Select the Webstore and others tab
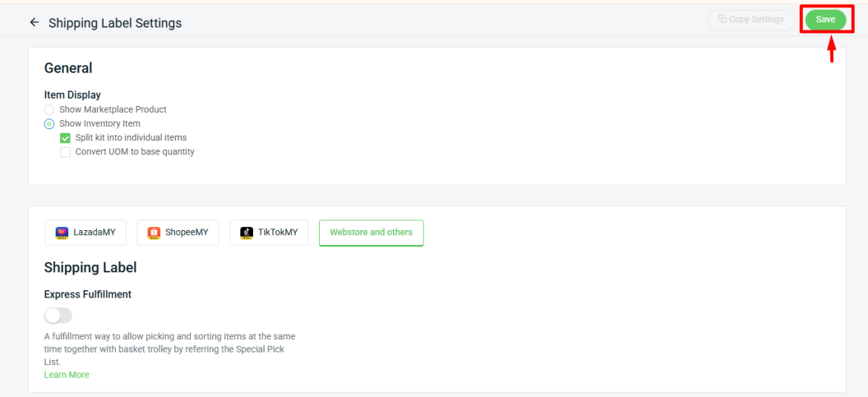The image size is (868, 397). (x=371, y=233)
